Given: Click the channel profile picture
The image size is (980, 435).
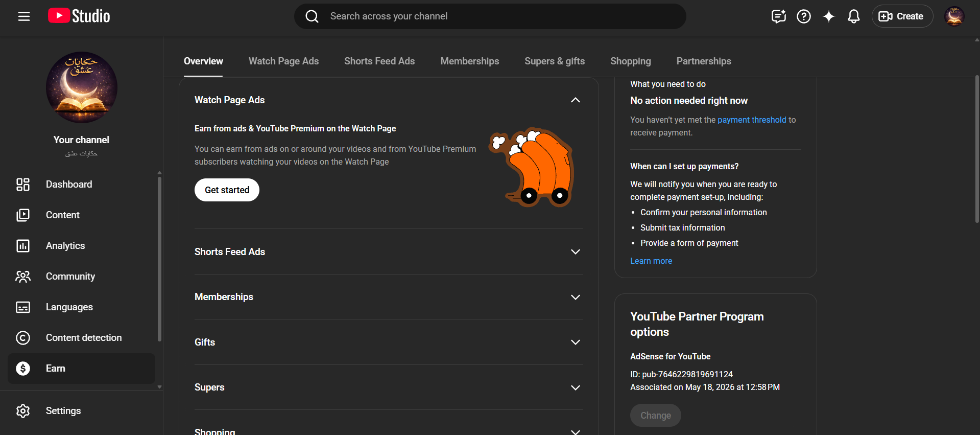Looking at the screenshot, I should (82, 87).
